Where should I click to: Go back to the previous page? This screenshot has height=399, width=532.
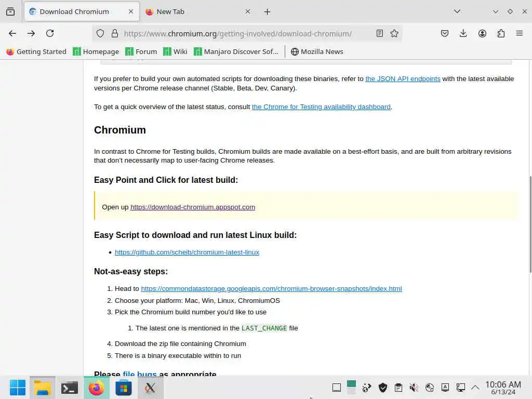[12, 33]
